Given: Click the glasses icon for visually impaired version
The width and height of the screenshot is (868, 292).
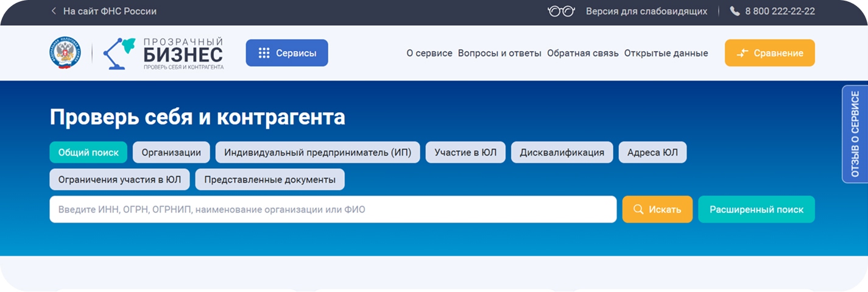Looking at the screenshot, I should 561,11.
